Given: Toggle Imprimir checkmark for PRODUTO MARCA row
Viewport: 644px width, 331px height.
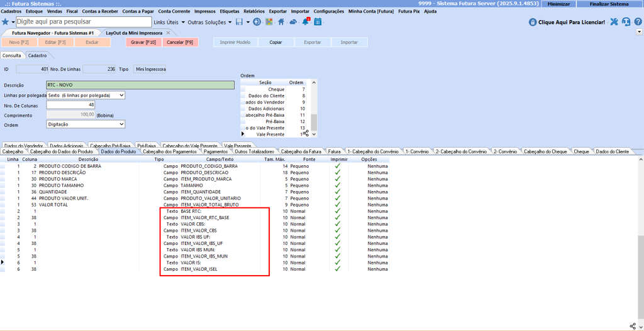Looking at the screenshot, I should tap(338, 179).
